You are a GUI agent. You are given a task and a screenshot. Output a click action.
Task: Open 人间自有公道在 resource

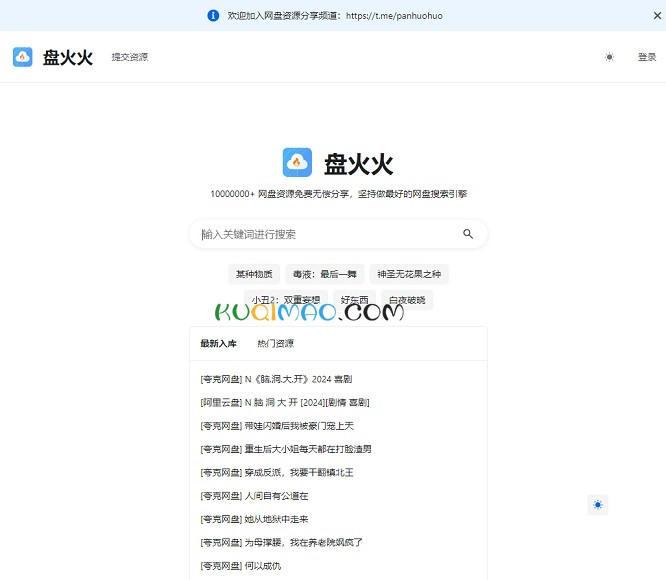[254, 496]
